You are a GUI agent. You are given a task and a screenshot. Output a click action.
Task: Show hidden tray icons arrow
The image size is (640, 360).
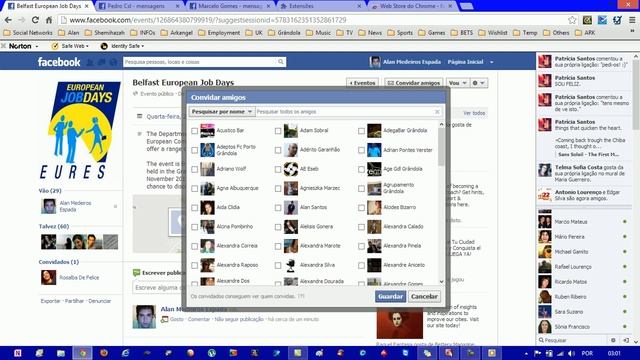coord(526,353)
